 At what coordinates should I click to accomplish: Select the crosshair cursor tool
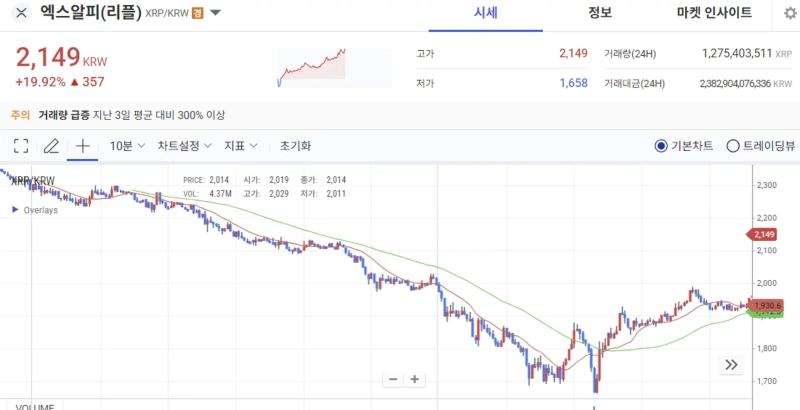83,146
